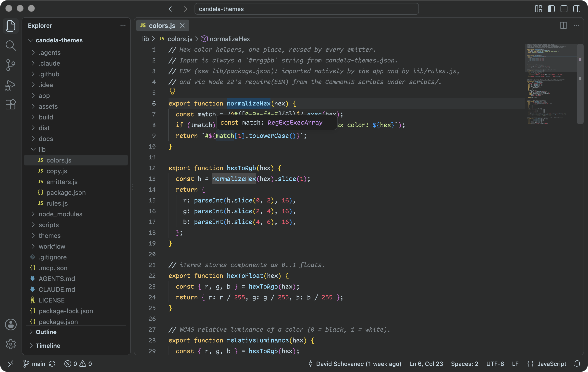The image size is (588, 372).
Task: Open lib's package.json file
Action: click(x=76, y=193)
